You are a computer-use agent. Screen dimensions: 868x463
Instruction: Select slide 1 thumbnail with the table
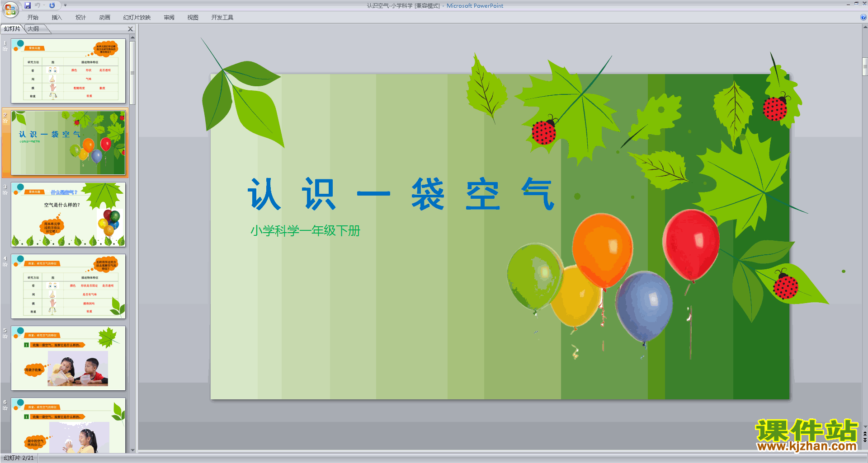(68, 71)
